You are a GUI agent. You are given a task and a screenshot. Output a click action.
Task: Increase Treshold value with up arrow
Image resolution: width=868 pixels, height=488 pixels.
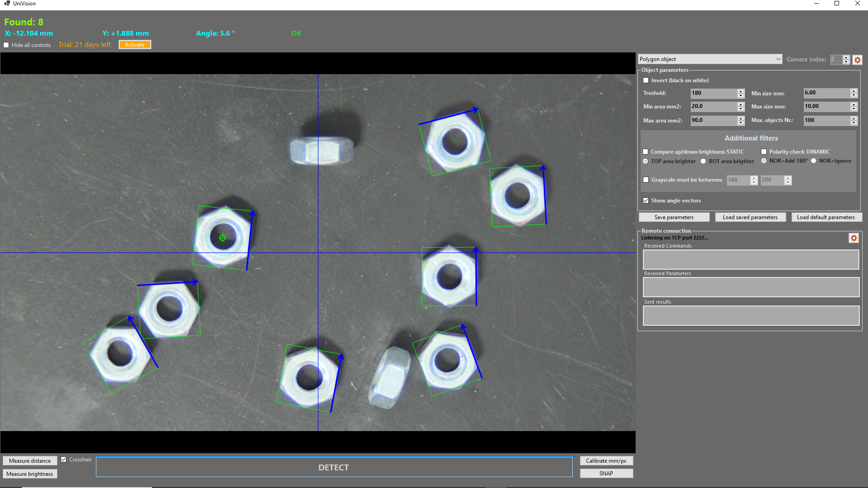click(741, 91)
